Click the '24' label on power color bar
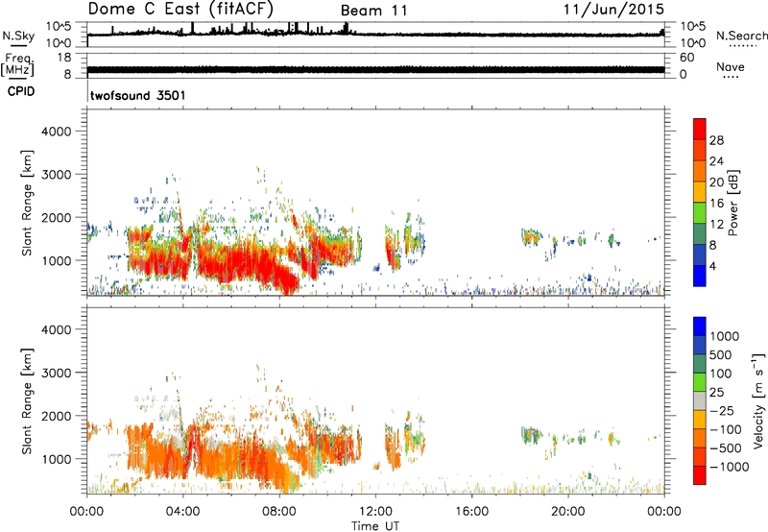The image size is (768, 532). [716, 161]
